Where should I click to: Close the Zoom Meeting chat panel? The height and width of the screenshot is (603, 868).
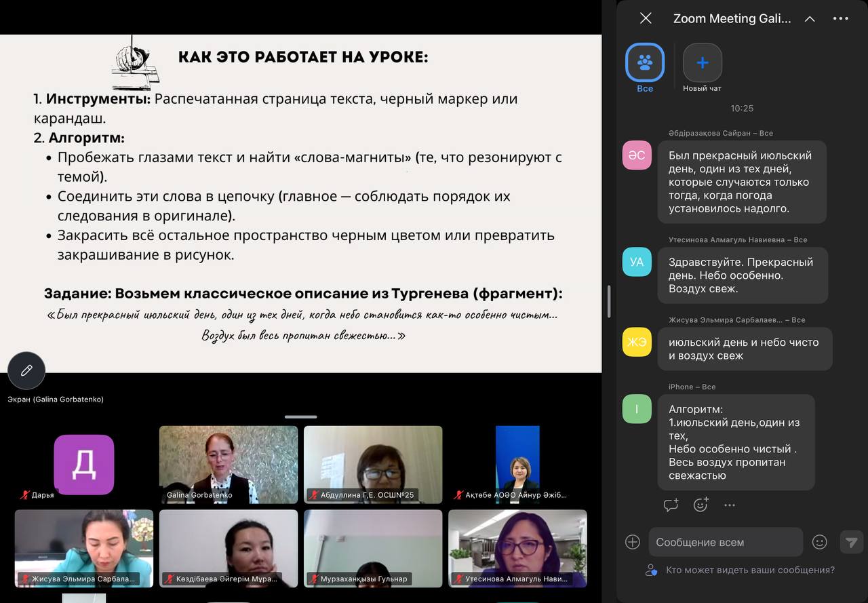tap(646, 18)
